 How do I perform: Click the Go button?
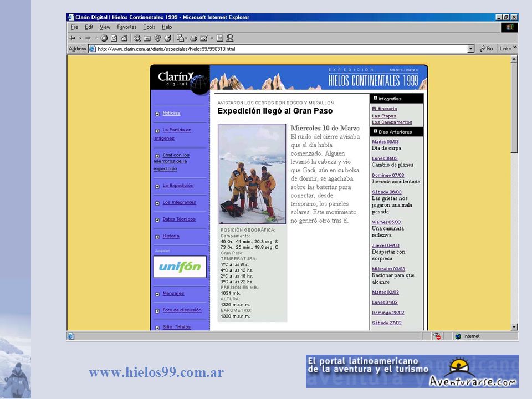tap(486, 49)
